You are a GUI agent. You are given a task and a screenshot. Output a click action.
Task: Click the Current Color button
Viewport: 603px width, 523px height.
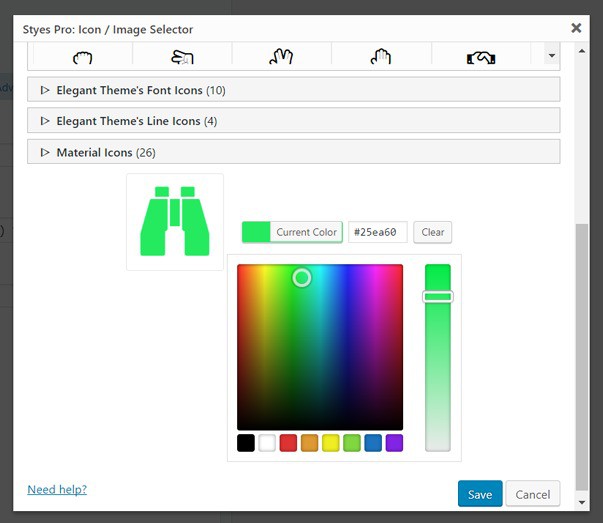(x=292, y=232)
